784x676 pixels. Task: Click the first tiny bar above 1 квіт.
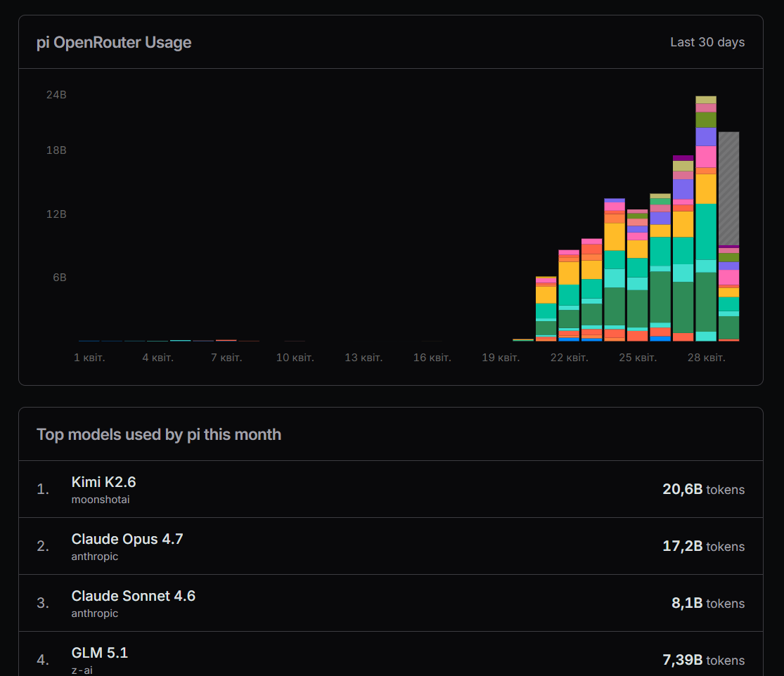(x=89, y=339)
